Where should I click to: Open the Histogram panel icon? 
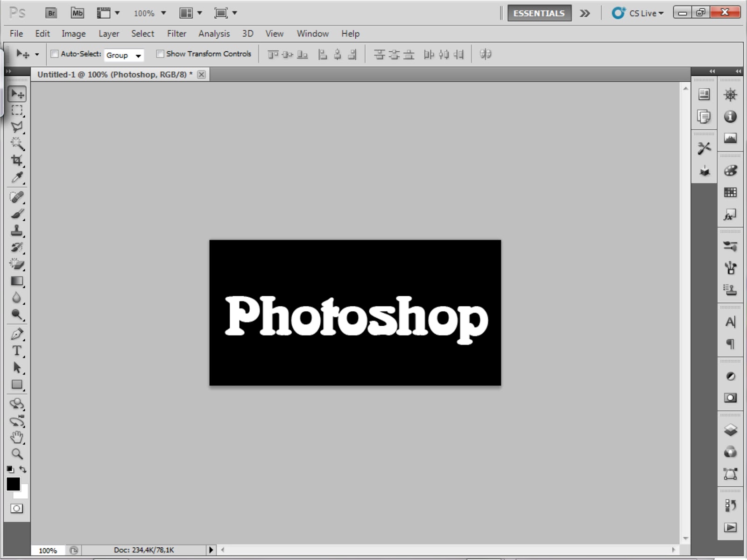pos(731,138)
